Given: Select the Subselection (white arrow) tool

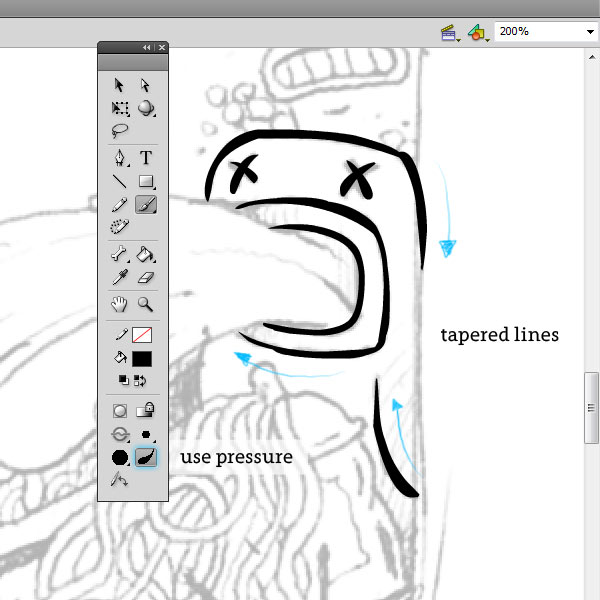Looking at the screenshot, I should pyautogui.click(x=145, y=85).
